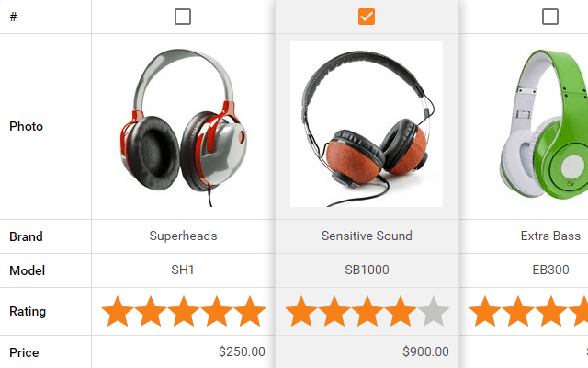Check the Superheads column checkbox
The height and width of the screenshot is (368, 588).
(x=183, y=17)
